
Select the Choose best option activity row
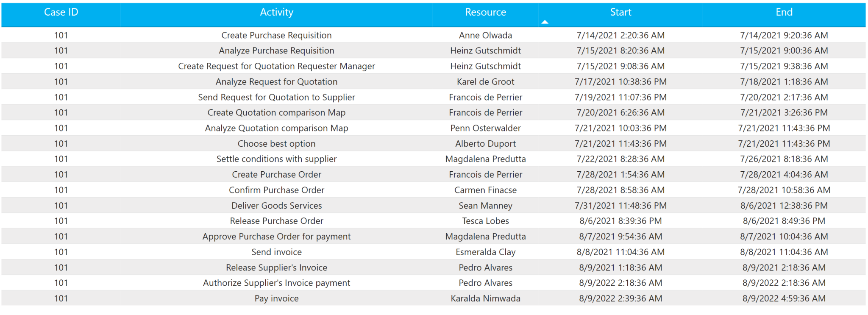pos(276,144)
